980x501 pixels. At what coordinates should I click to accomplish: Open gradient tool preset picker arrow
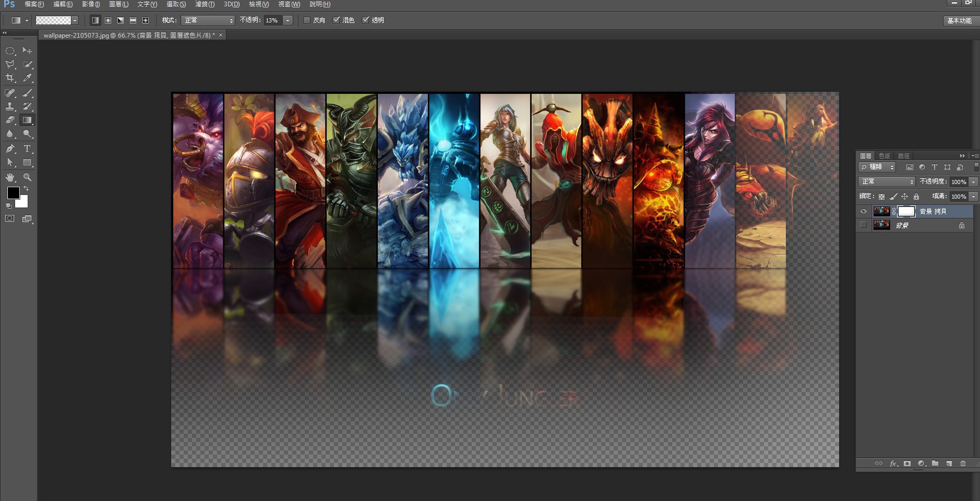click(x=27, y=20)
